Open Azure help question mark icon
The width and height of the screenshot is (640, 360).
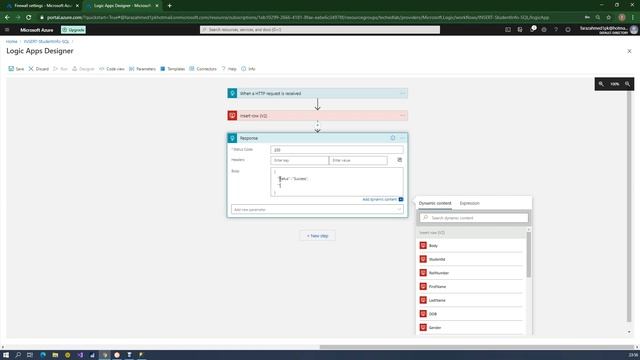coord(556,30)
